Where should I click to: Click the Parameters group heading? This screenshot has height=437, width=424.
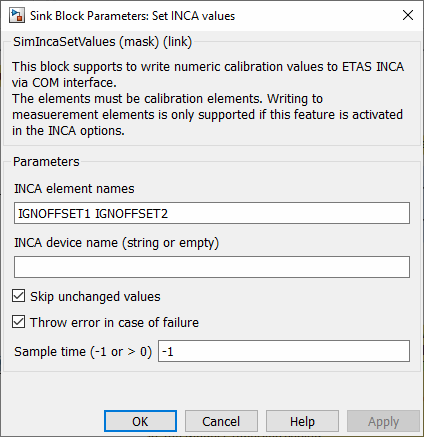pyautogui.click(x=46, y=162)
